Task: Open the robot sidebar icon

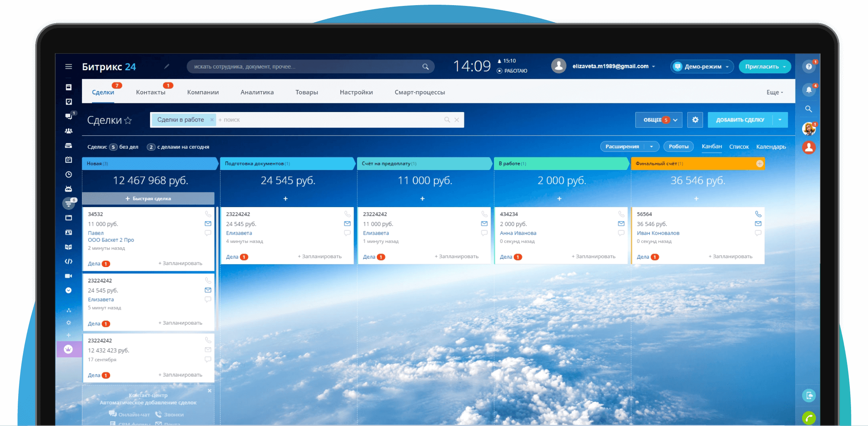Action: tap(69, 189)
